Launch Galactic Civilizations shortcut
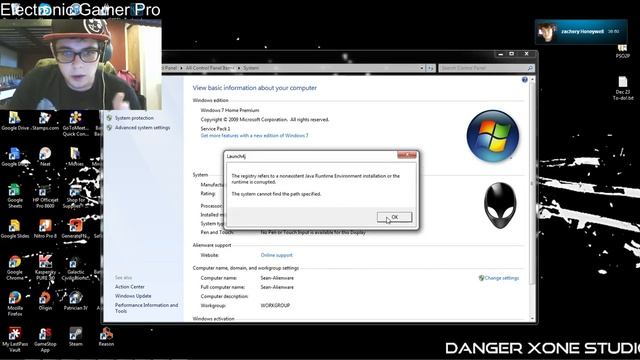 click(x=76, y=268)
